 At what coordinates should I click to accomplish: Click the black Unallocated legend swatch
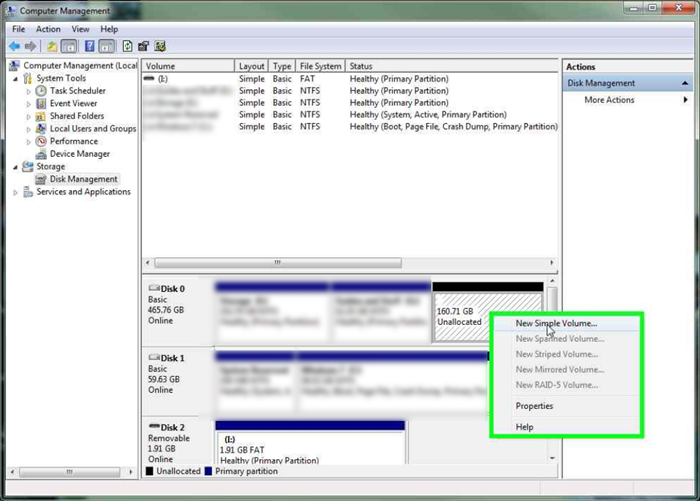tap(150, 471)
